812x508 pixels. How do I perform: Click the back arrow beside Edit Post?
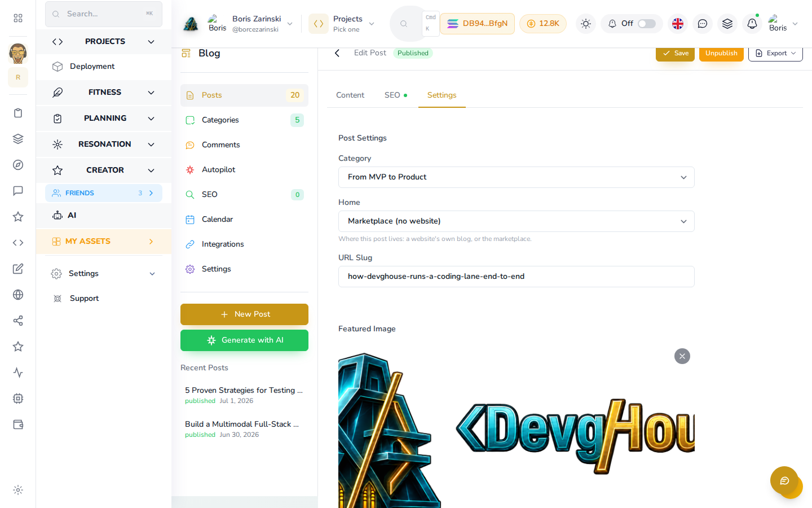[337, 53]
